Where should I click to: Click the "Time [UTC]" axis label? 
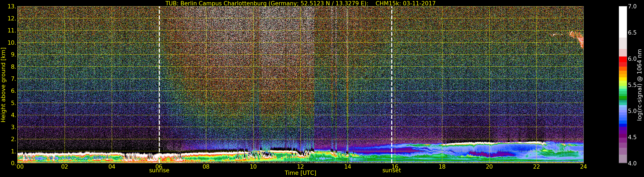coord(300,173)
